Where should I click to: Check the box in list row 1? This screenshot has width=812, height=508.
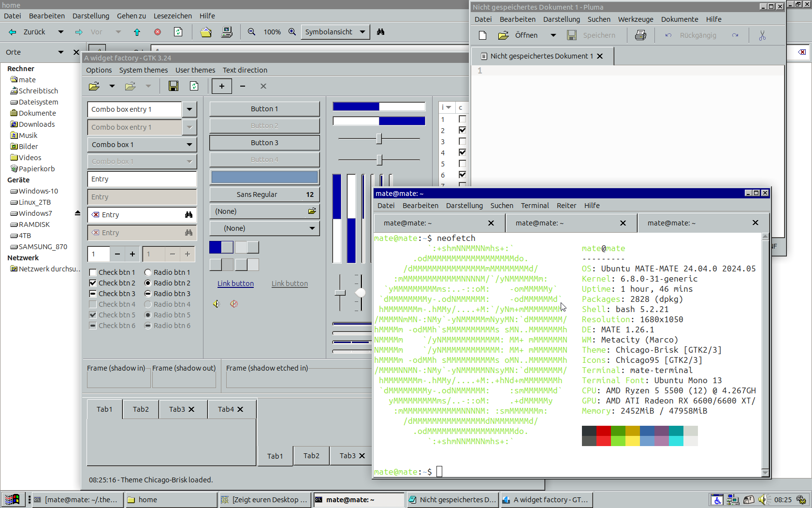click(463, 119)
